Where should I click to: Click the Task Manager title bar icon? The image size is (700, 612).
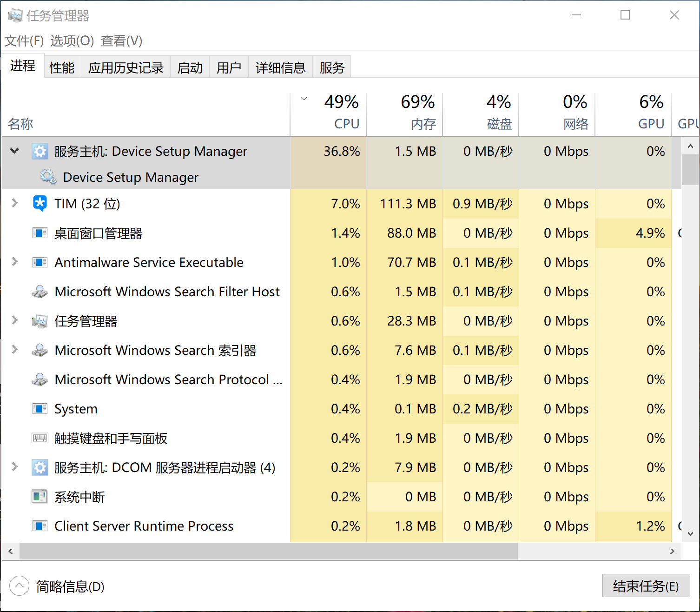click(x=15, y=16)
